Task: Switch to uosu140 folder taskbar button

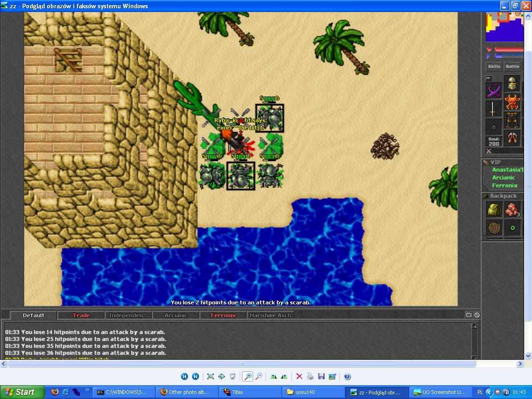Action: 313,392
